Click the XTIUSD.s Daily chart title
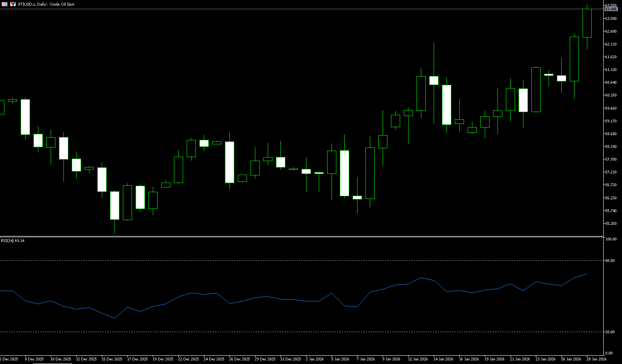The image size is (622, 364). 46,4
